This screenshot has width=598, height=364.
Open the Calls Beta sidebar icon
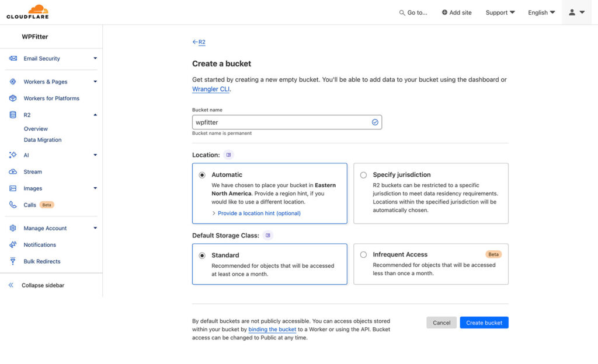[13, 205]
